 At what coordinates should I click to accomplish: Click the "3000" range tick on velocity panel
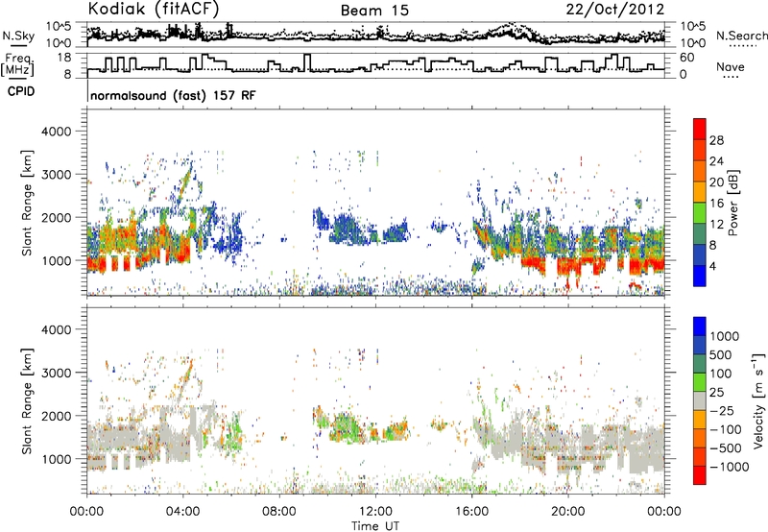click(x=55, y=373)
